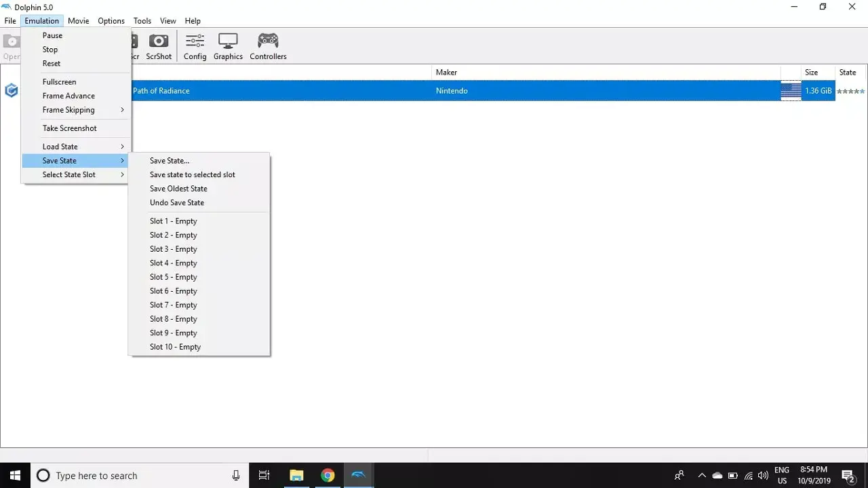Show hidden tray icons chevron
Screen dimensions: 868x488
coord(701,475)
